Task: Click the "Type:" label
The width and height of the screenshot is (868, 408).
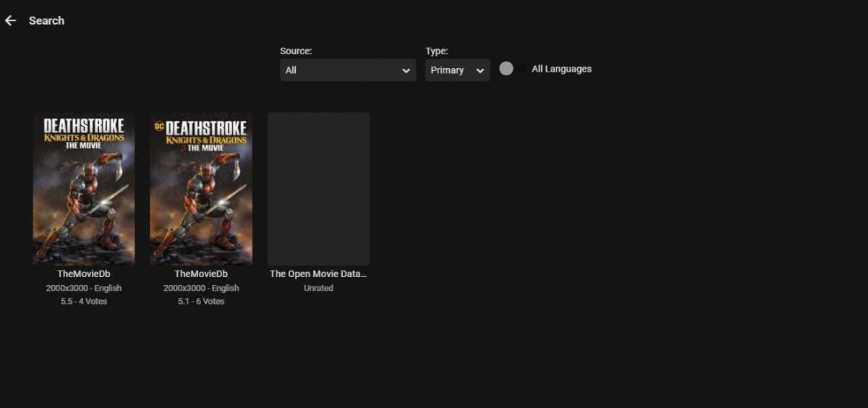Action: (x=437, y=51)
